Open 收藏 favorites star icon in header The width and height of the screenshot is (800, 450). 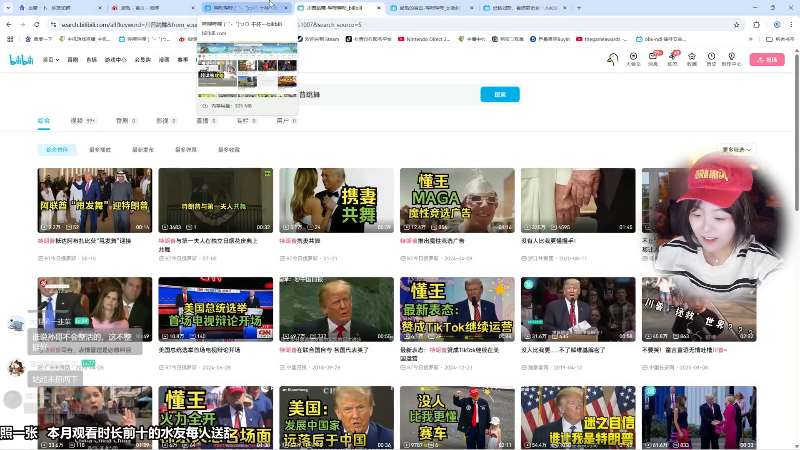(692, 59)
